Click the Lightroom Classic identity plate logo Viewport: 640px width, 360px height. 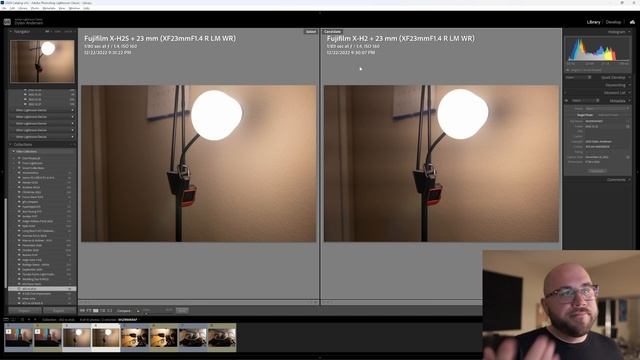tap(7, 22)
